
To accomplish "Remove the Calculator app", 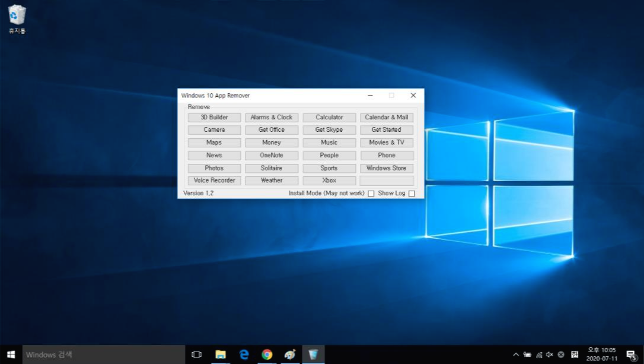I will click(x=329, y=118).
